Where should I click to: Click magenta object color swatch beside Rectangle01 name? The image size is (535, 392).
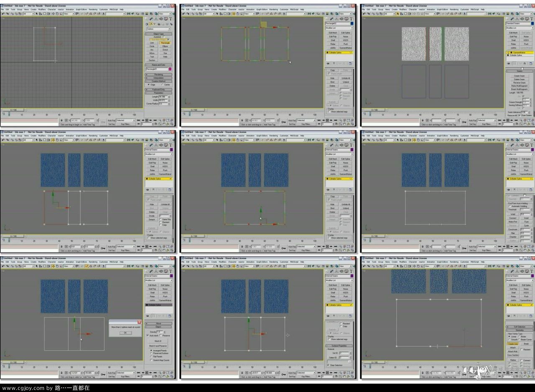coord(170,69)
